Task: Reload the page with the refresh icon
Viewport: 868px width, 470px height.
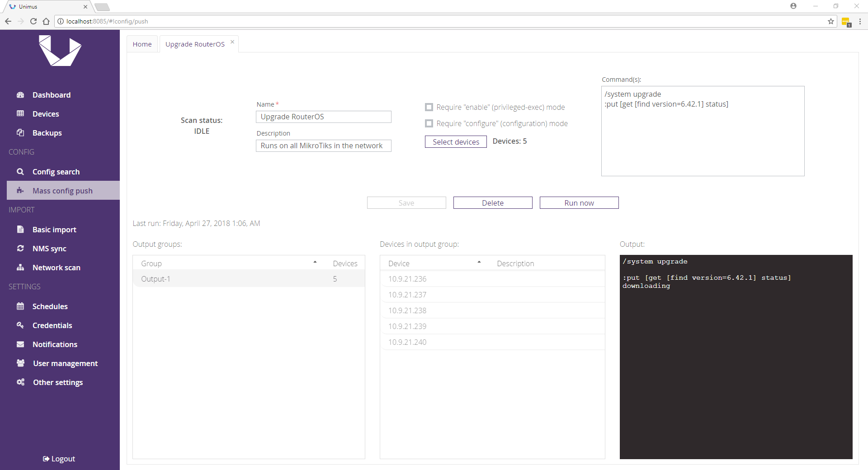Action: (x=33, y=21)
